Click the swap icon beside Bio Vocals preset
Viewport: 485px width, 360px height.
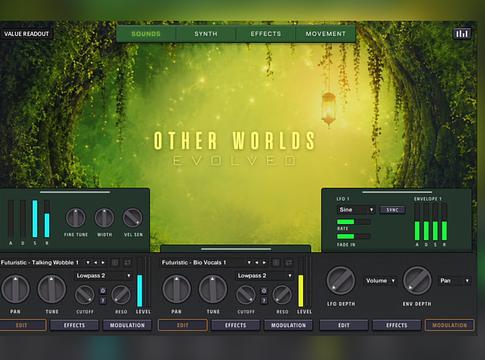pyautogui.click(x=289, y=263)
